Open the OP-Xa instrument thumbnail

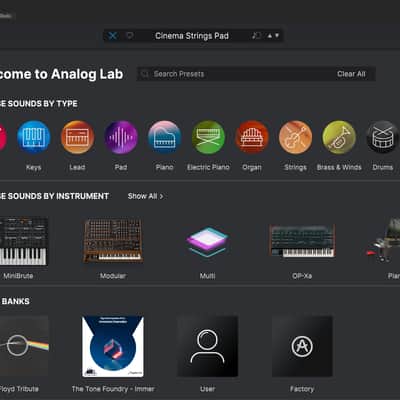302,241
